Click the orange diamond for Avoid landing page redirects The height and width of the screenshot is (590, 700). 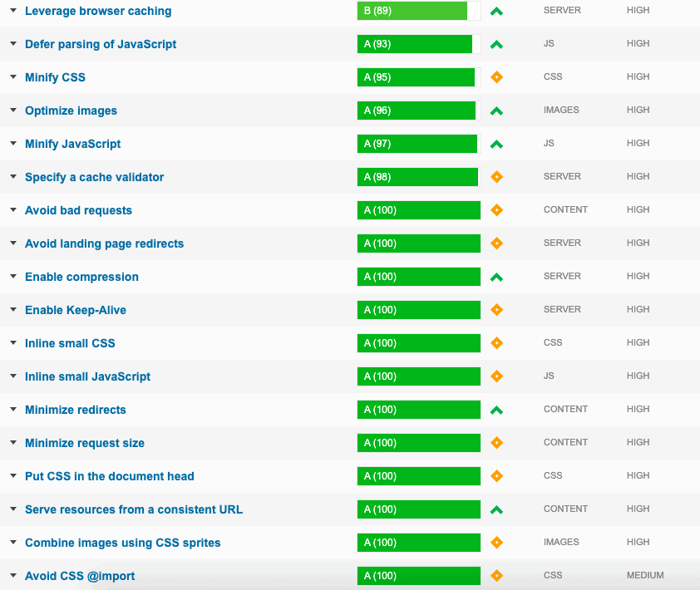coord(496,243)
